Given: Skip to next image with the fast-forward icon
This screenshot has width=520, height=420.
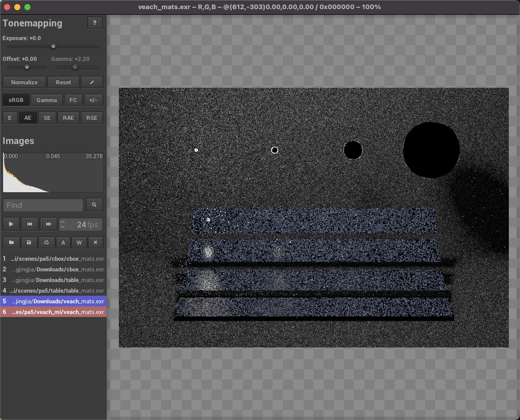Looking at the screenshot, I should tap(48, 224).
